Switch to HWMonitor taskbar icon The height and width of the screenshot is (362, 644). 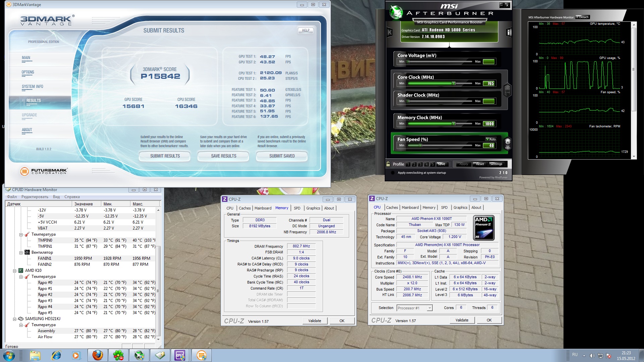pos(160,355)
